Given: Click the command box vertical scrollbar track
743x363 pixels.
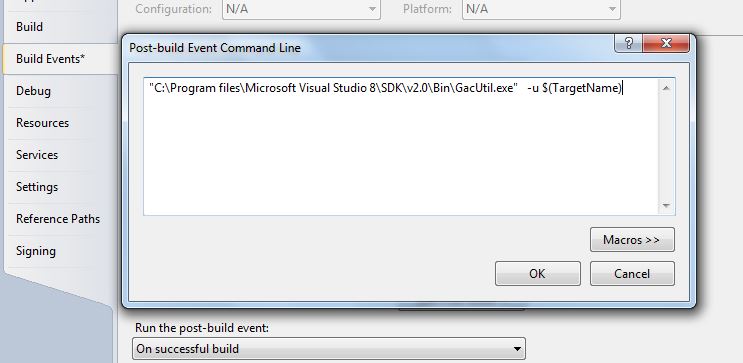Looking at the screenshot, I should [x=666, y=147].
